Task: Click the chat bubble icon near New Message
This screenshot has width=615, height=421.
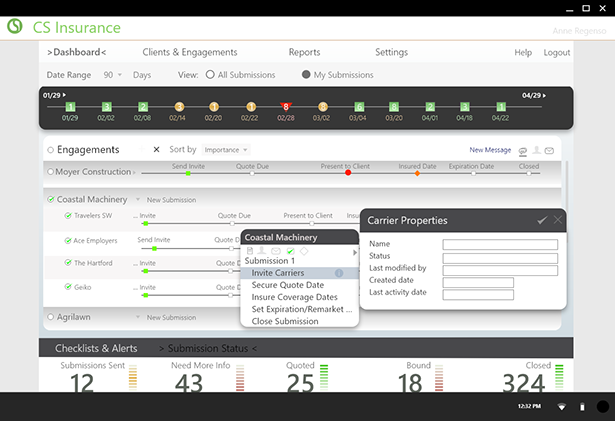Action: [x=521, y=150]
